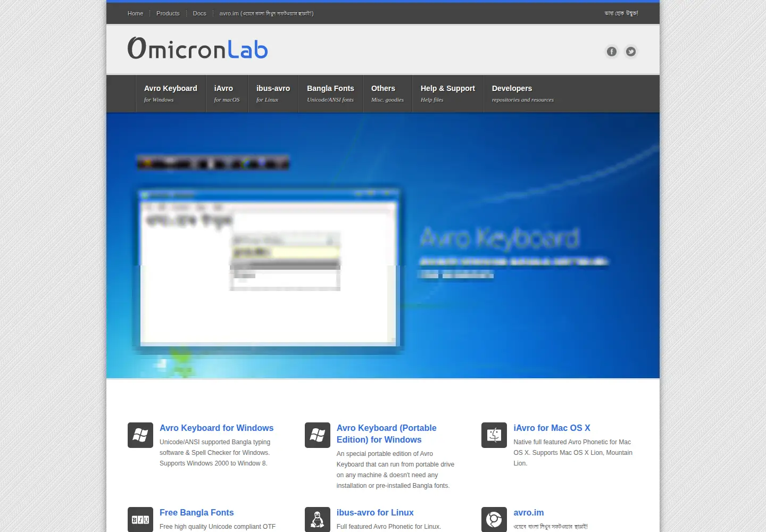The image size is (766, 532).
Task: Click the 'Free high quality Unicode compliant OTF' text
Action: [x=218, y=527]
